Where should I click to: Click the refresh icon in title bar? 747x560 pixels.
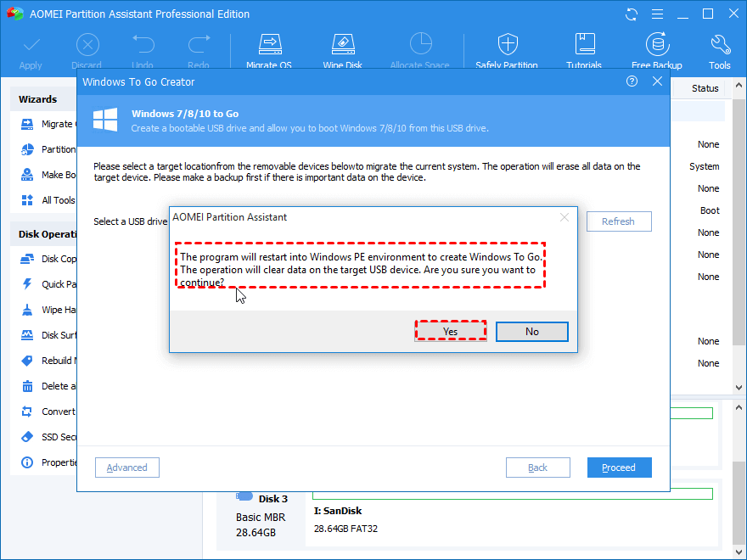point(632,14)
